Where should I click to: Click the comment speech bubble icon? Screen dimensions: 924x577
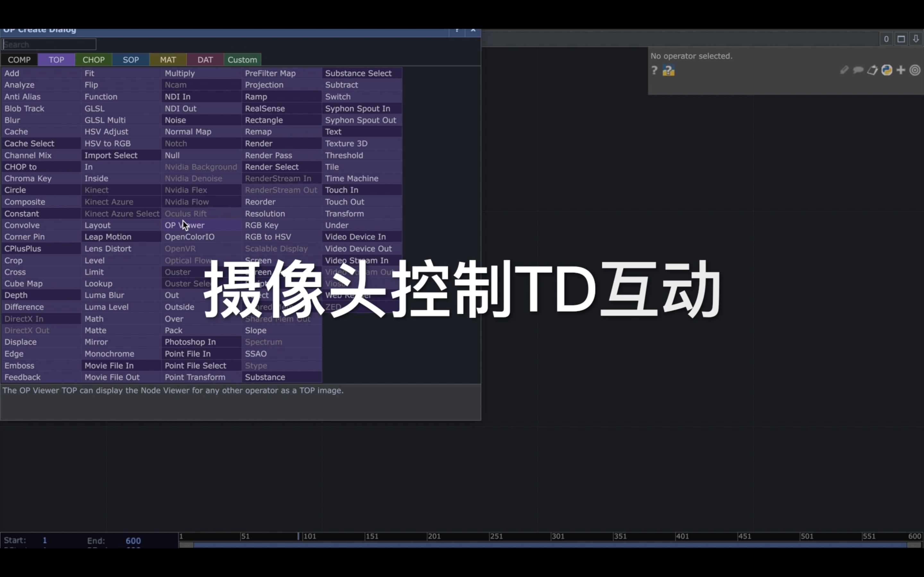(x=858, y=70)
